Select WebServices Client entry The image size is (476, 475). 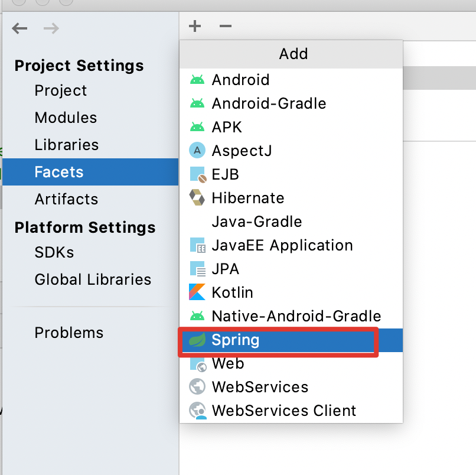pyautogui.click(x=283, y=411)
